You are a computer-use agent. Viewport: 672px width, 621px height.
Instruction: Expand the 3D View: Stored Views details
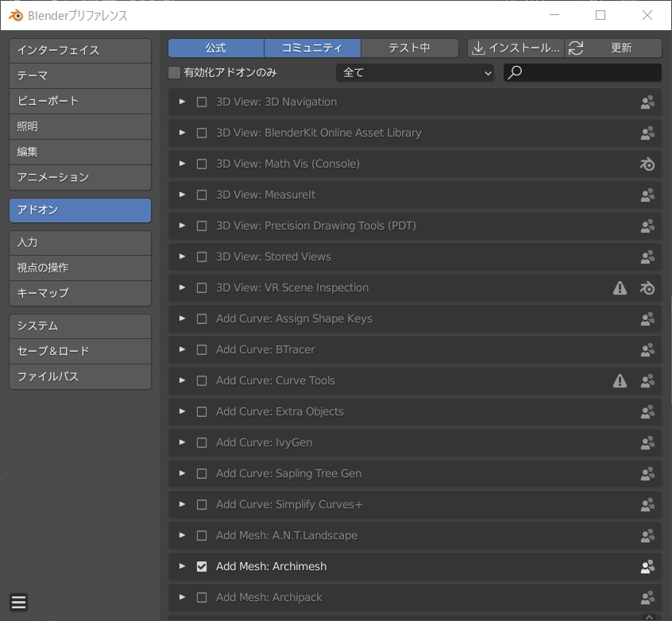182,256
